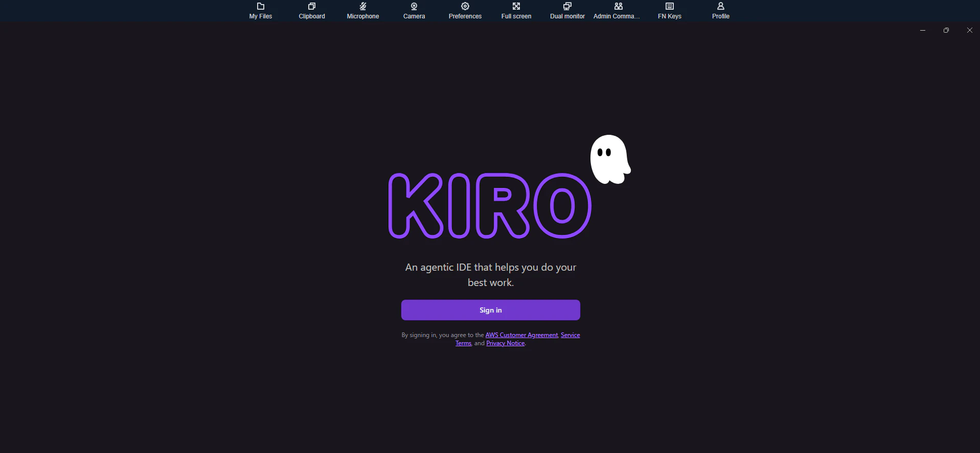
Task: Close the Kiro window
Action: [x=970, y=30]
